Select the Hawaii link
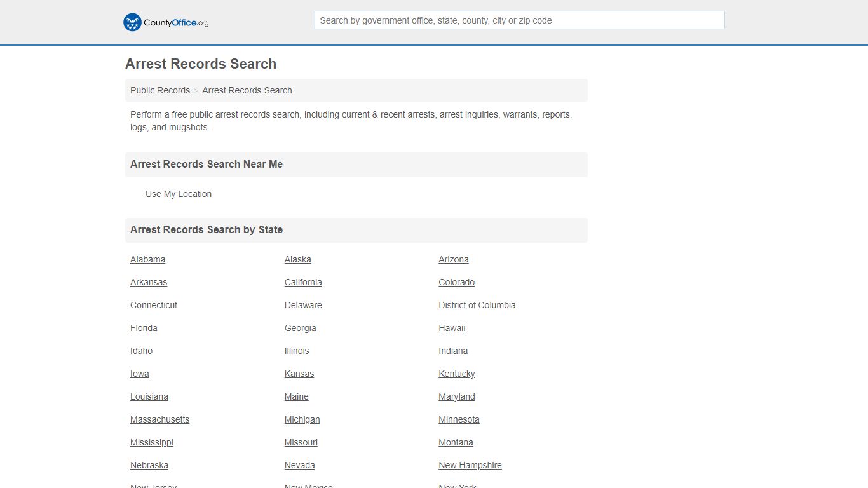Viewport: 868px width, 488px height. [452, 328]
